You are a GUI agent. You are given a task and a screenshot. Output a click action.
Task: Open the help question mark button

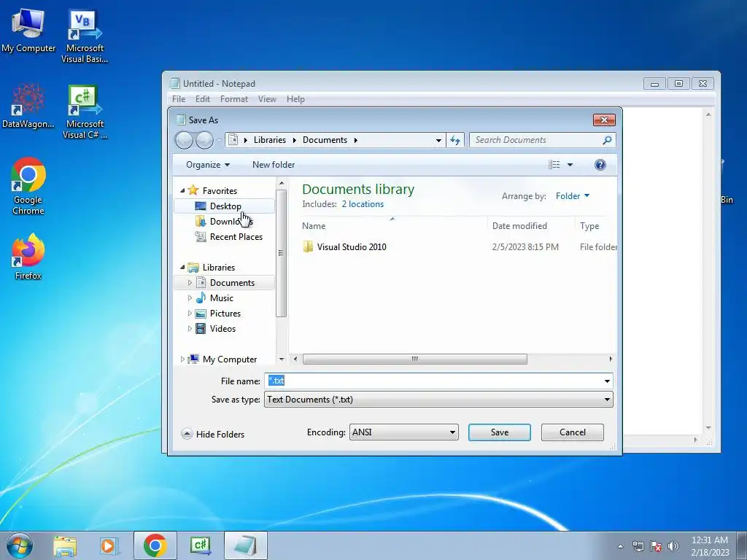click(600, 165)
